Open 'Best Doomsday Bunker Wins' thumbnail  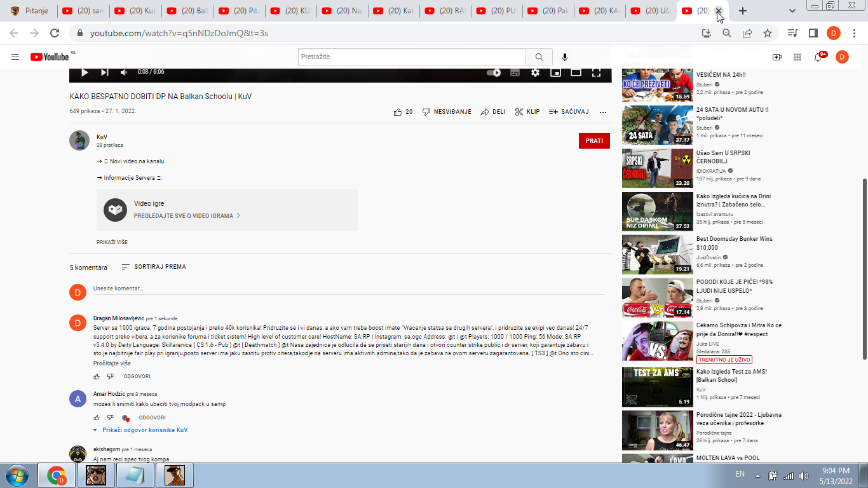pos(657,254)
